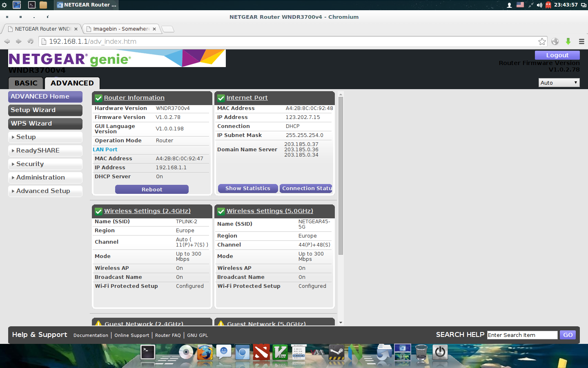This screenshot has height=368, width=588.
Task: Expand the Setup sidebar section
Action: (x=45, y=137)
